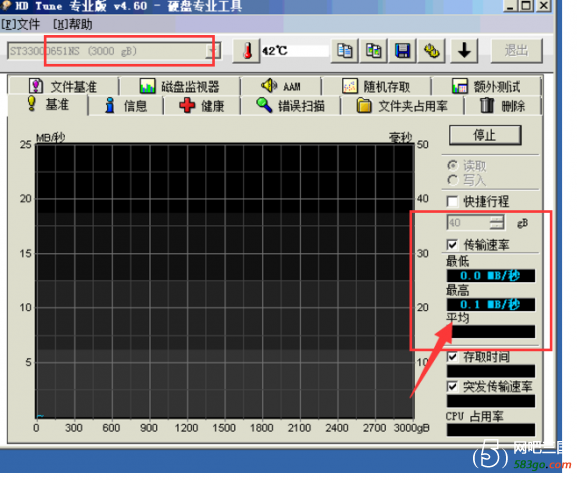Click the thermometer temperature icon
Screen dimensions: 577x480
pos(247,51)
